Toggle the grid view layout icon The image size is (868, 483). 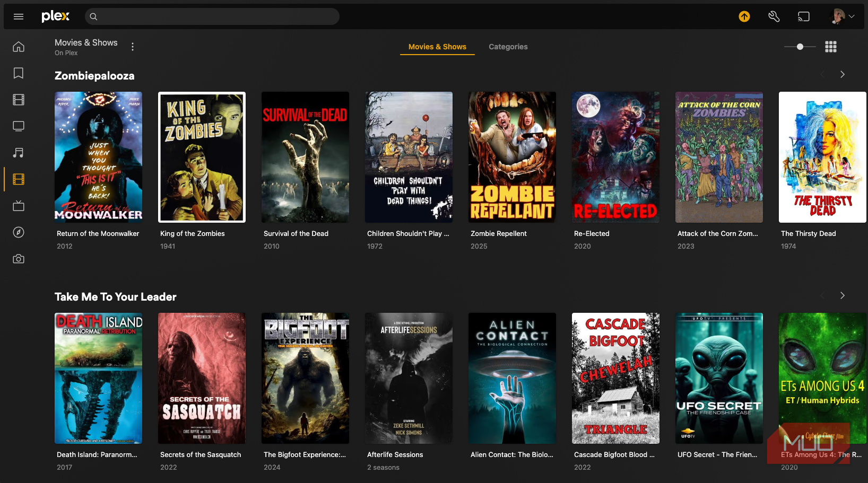(831, 47)
